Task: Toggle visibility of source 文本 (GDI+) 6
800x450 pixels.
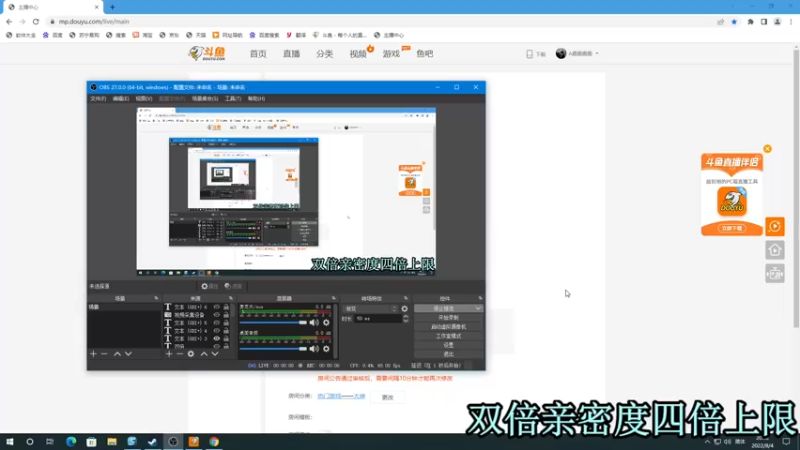Action: point(216,307)
